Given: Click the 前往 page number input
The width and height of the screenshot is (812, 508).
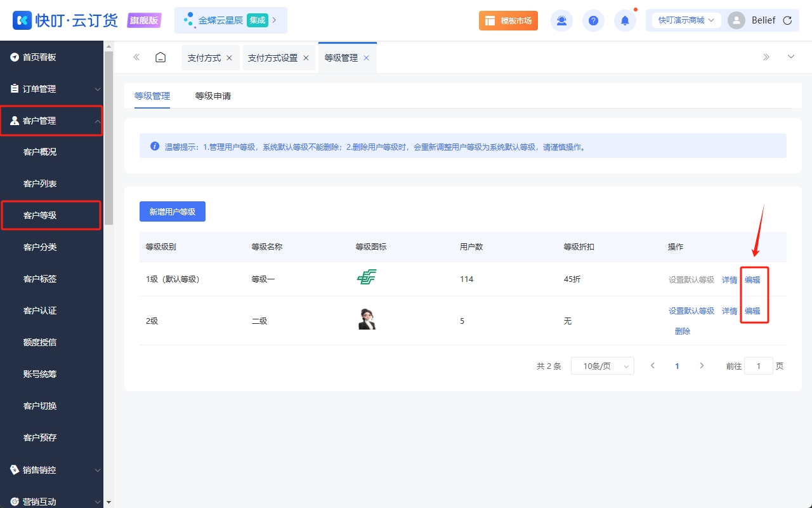Looking at the screenshot, I should click(759, 366).
